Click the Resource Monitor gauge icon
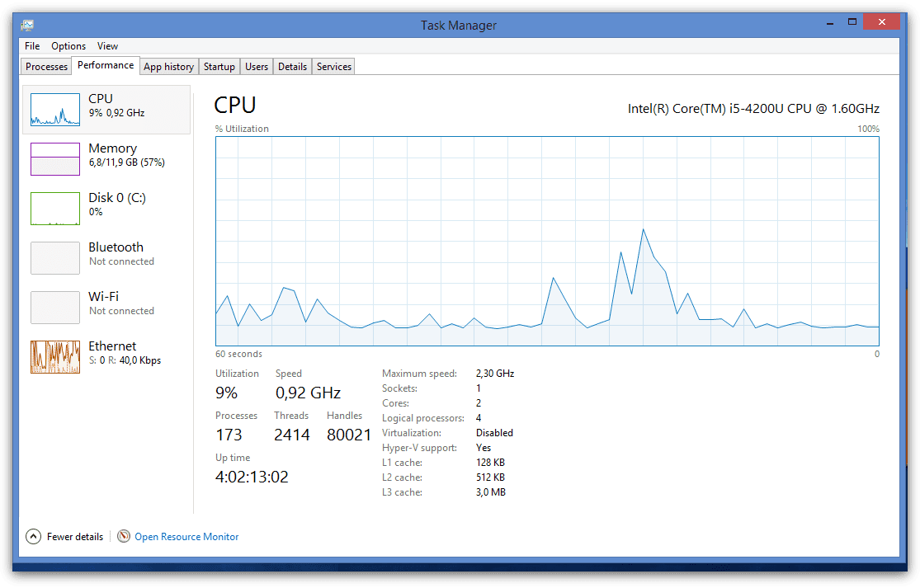The height and width of the screenshot is (588, 920). click(x=124, y=536)
